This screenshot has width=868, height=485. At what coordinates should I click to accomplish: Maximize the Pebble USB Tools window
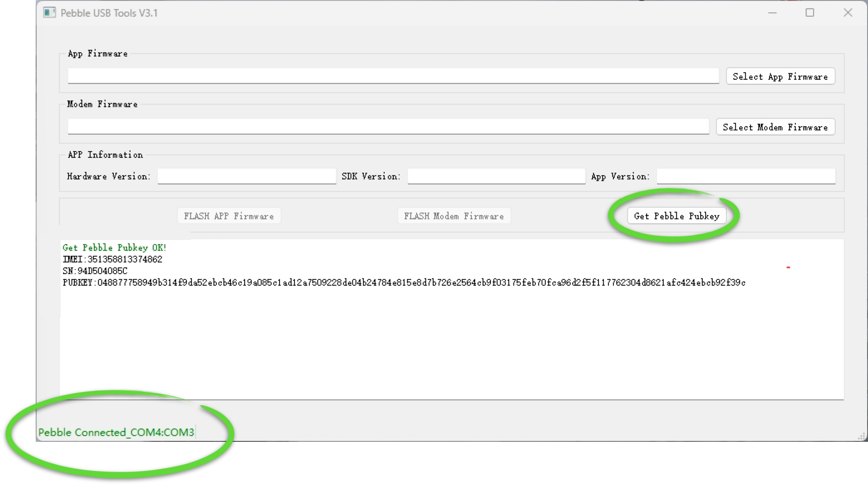coord(809,13)
